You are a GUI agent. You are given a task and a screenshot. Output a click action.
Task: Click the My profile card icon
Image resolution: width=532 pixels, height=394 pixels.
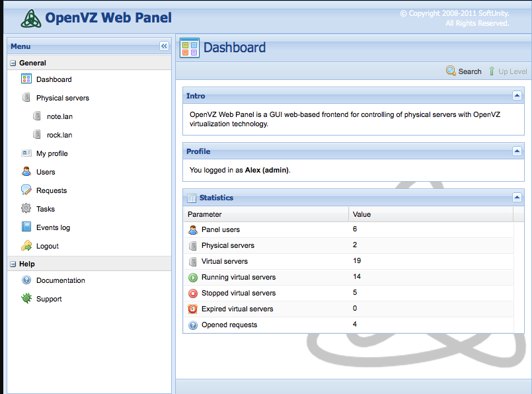[x=26, y=153]
